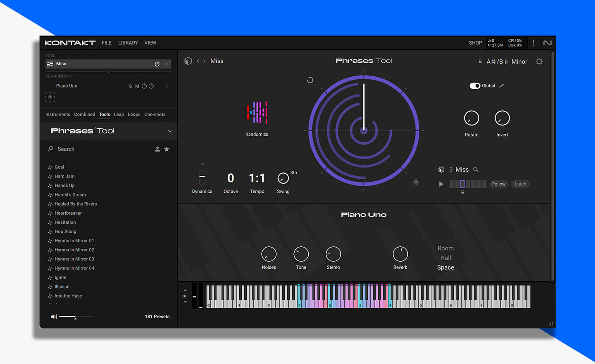
Task: Click the Dynamics slider
Action: tap(202, 178)
